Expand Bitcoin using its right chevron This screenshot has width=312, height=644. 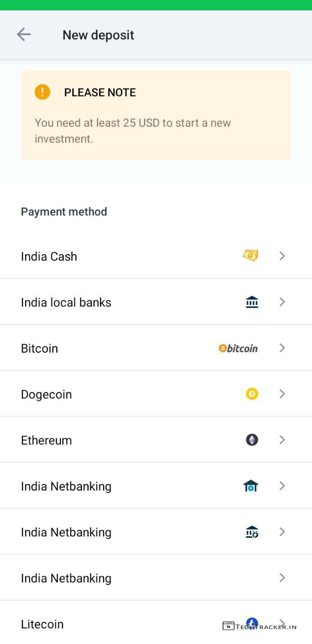tap(282, 348)
